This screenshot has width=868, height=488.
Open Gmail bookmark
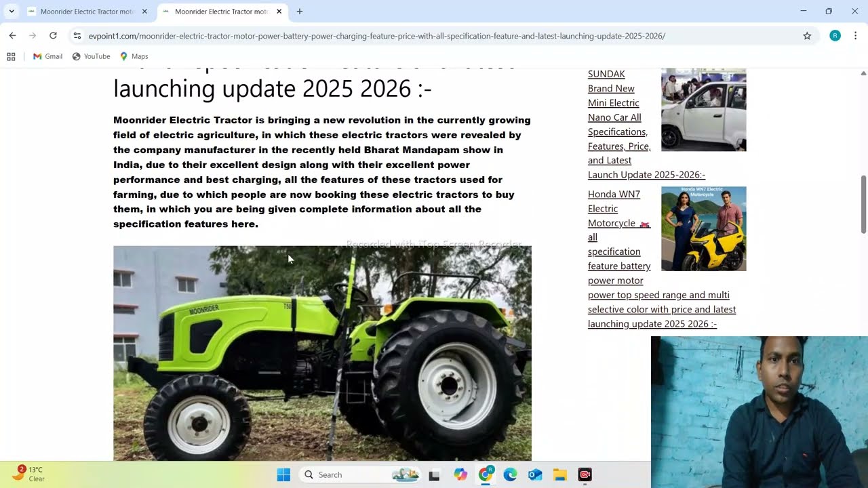coord(47,56)
